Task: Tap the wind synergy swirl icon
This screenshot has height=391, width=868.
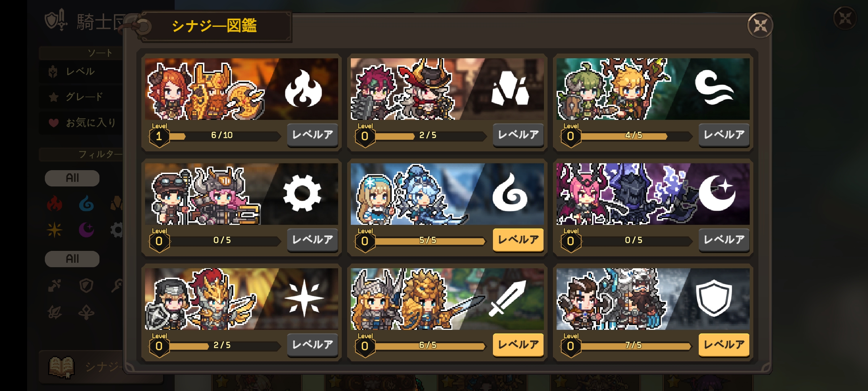Action: coord(714,87)
